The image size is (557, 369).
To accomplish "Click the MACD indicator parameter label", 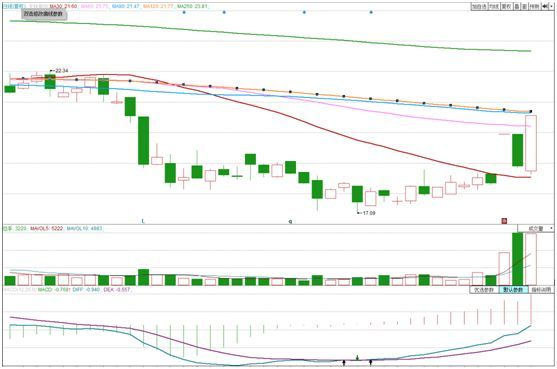I will [20, 290].
